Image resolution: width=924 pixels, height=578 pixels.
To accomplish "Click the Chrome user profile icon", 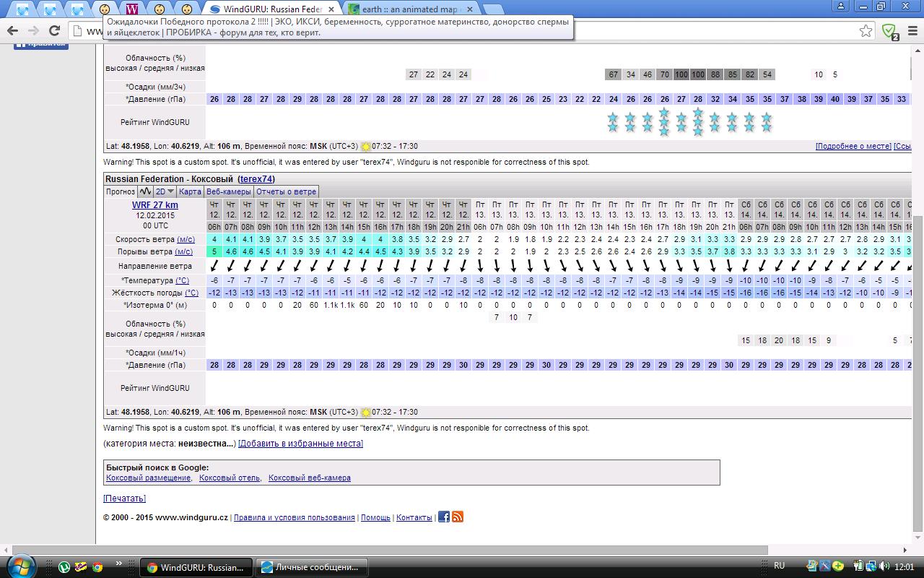I will point(840,6).
